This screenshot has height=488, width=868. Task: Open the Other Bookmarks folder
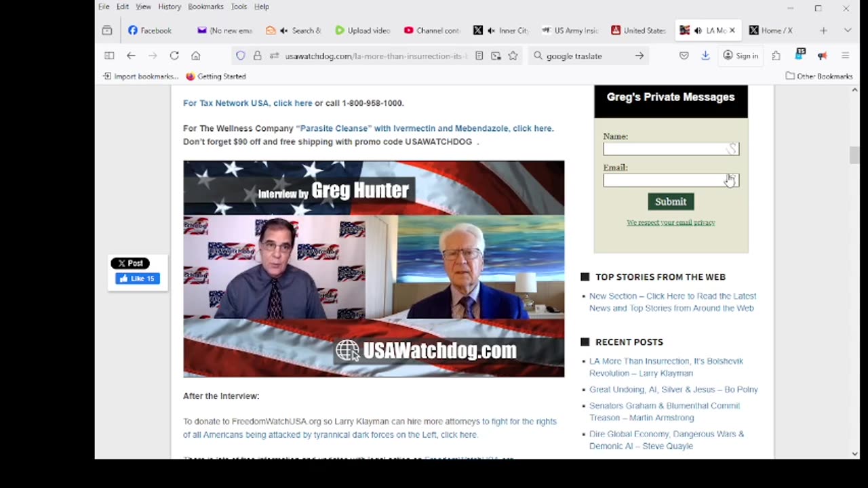(819, 77)
